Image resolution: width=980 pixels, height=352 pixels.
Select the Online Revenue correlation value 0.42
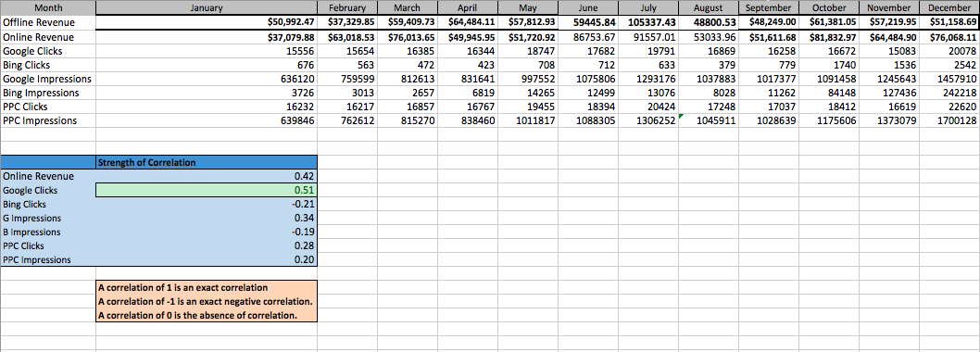[207, 176]
